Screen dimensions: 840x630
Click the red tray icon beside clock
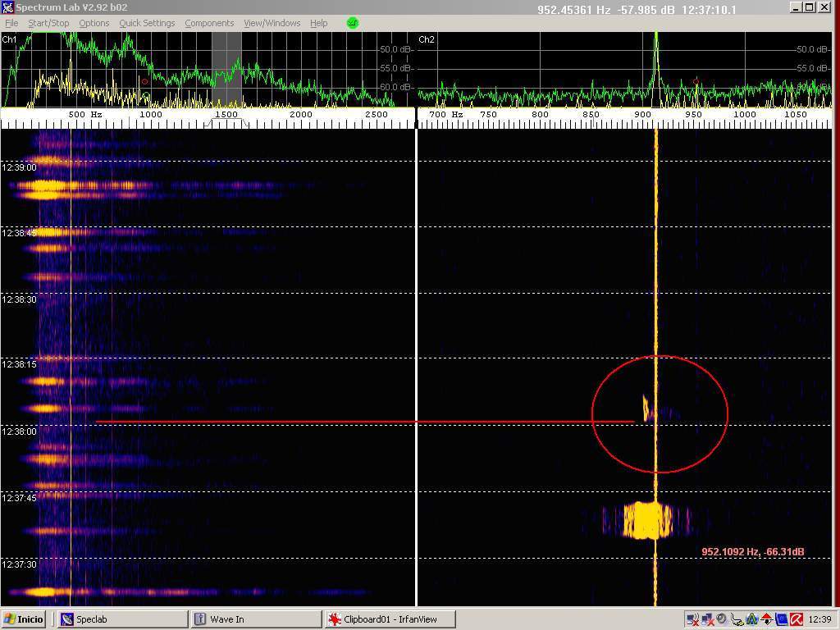796,619
